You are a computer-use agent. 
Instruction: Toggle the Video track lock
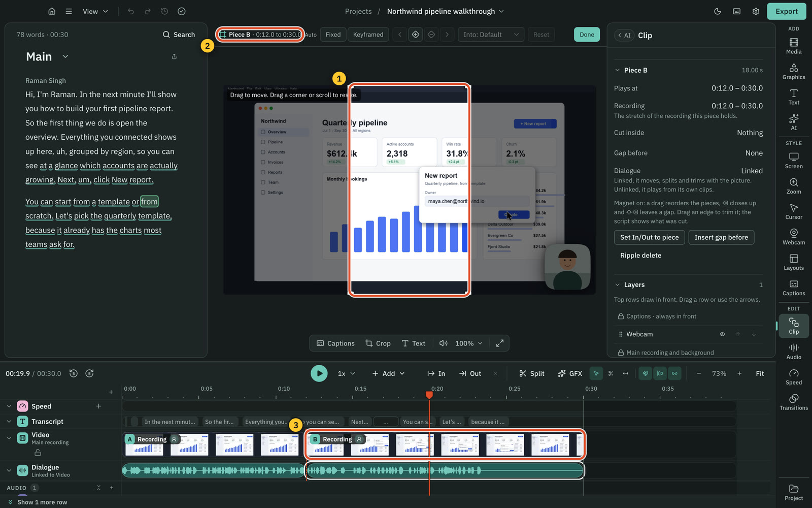(x=38, y=452)
